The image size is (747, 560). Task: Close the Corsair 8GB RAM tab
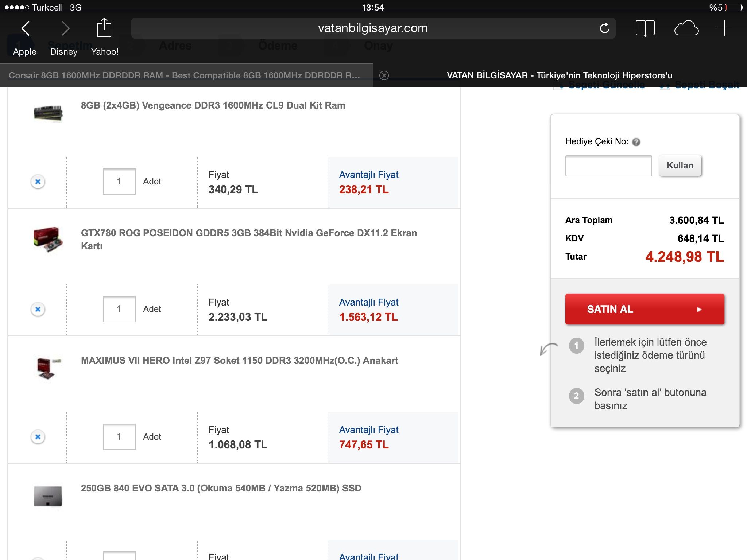[x=384, y=75]
